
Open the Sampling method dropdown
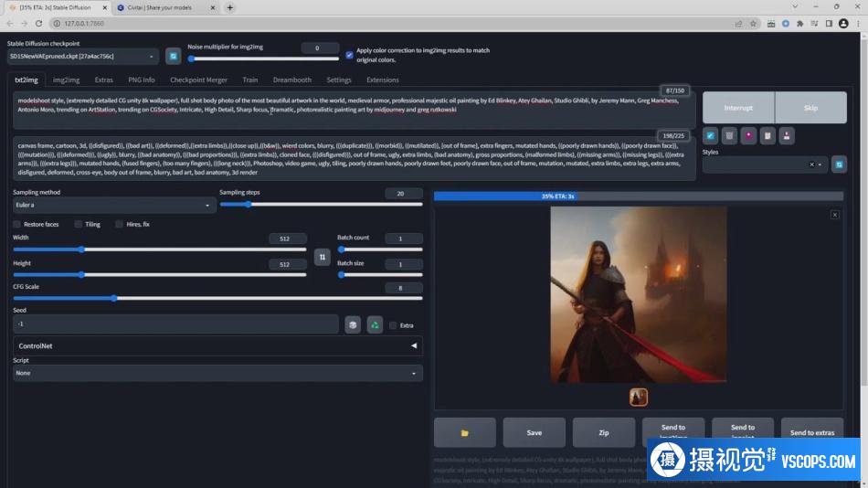point(114,205)
